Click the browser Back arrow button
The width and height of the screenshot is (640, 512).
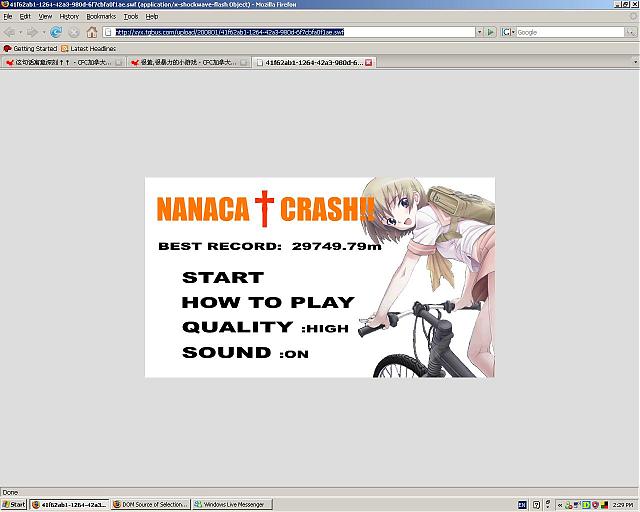coord(10,32)
